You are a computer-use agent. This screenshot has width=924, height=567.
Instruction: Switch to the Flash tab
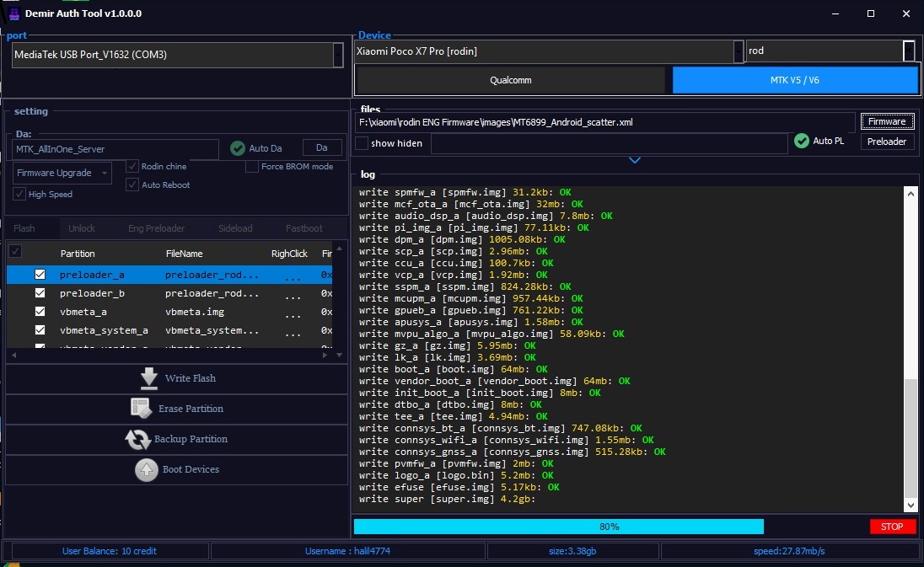(x=24, y=228)
